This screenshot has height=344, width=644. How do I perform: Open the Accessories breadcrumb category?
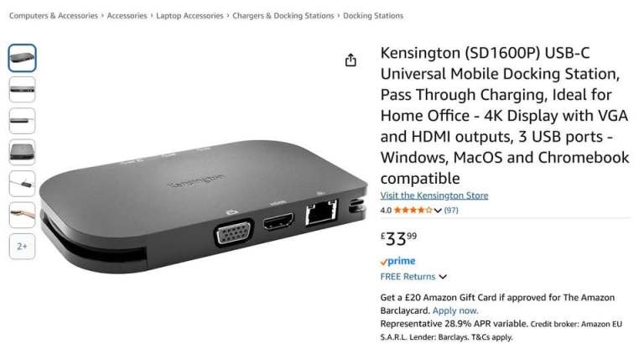point(127,16)
